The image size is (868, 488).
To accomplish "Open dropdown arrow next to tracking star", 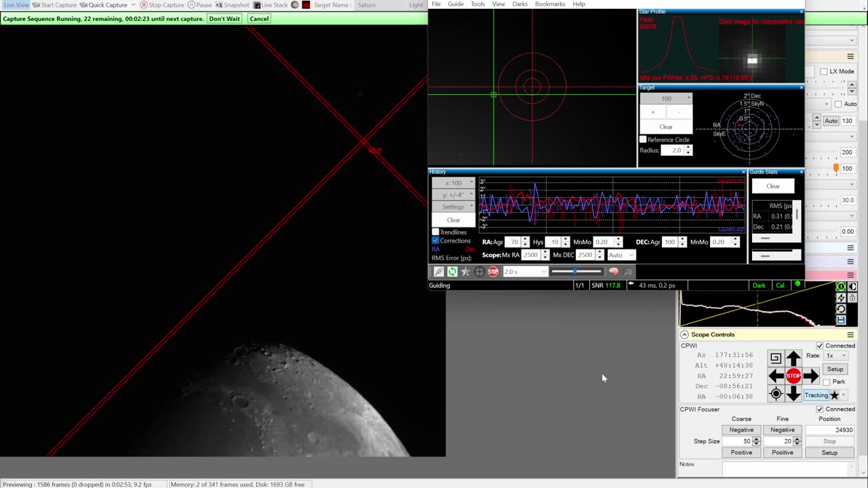I will [x=844, y=395].
